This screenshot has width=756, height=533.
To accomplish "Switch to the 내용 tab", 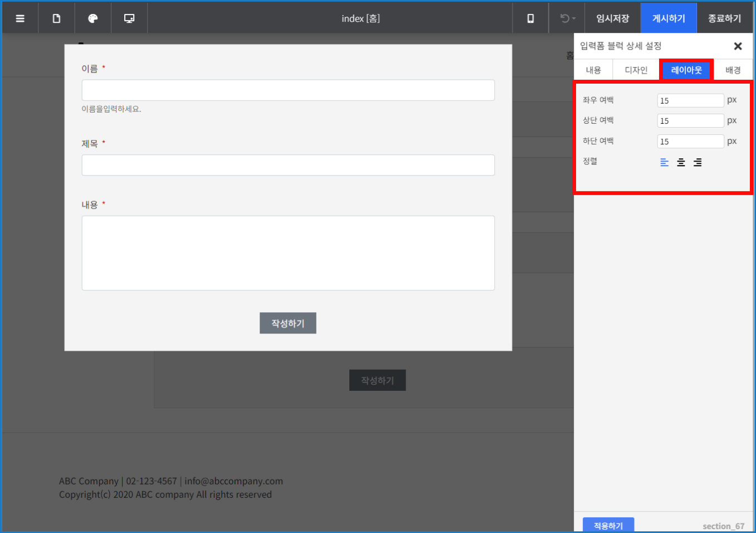I will 593,69.
